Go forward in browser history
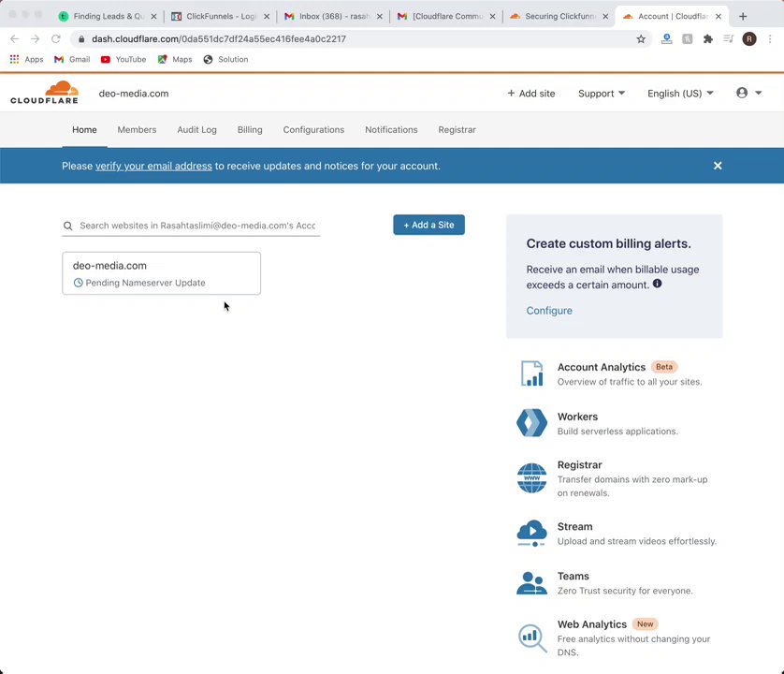This screenshot has height=674, width=784. [35, 39]
